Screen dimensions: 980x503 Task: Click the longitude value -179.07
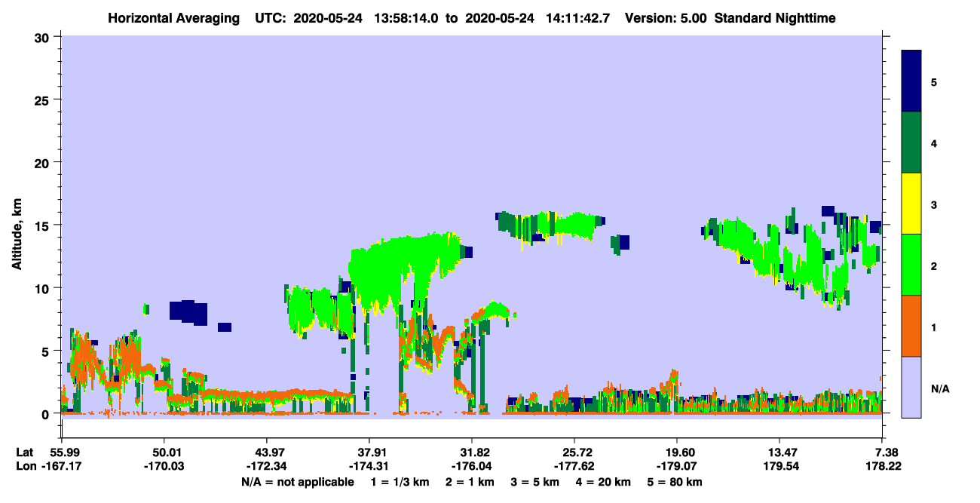coord(677,466)
